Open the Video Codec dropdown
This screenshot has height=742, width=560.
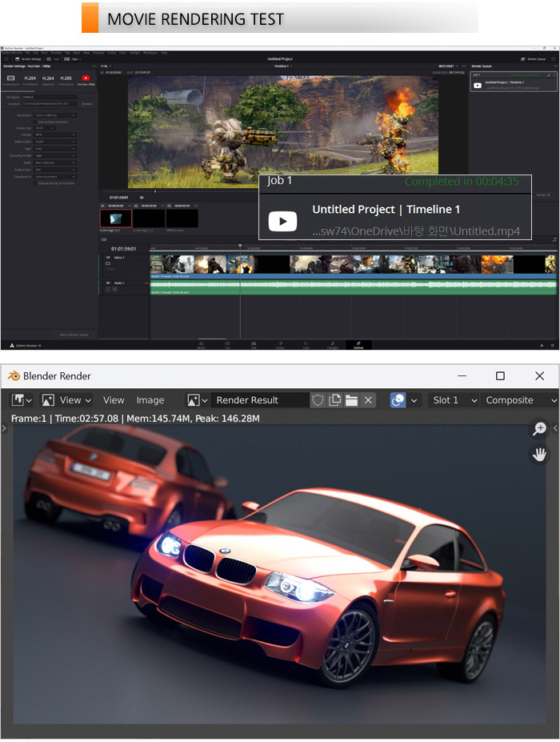[55, 142]
